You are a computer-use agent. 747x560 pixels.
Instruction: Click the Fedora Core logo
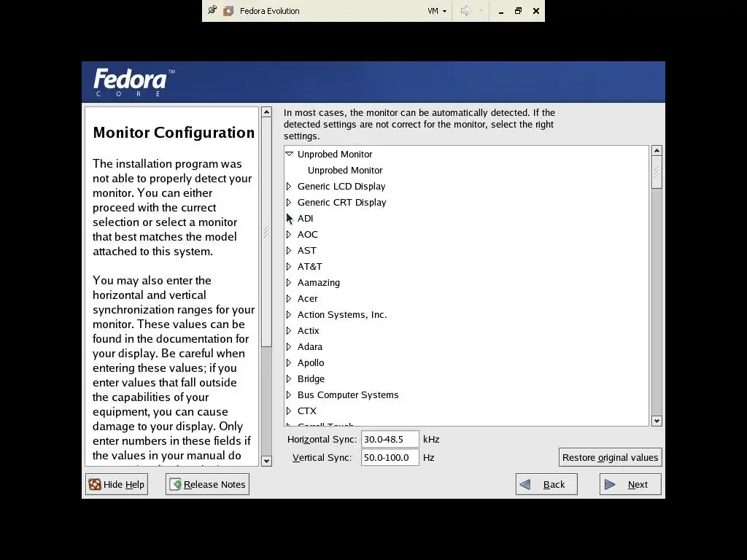pos(134,82)
